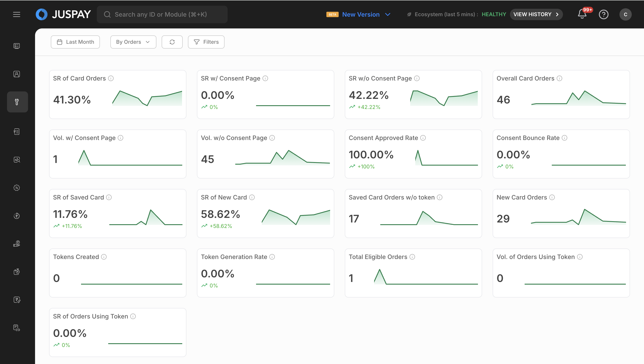Open the Last Month date picker

coord(75,42)
